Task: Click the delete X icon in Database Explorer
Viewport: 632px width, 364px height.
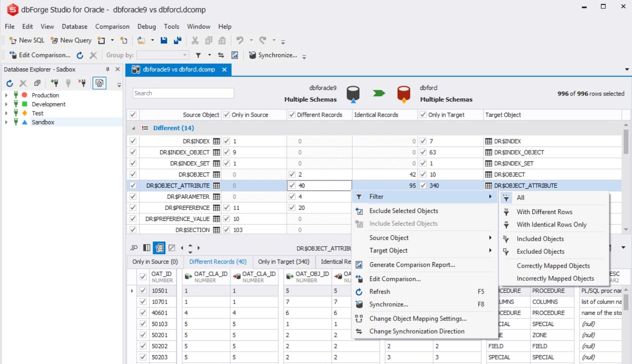Action: (x=23, y=83)
